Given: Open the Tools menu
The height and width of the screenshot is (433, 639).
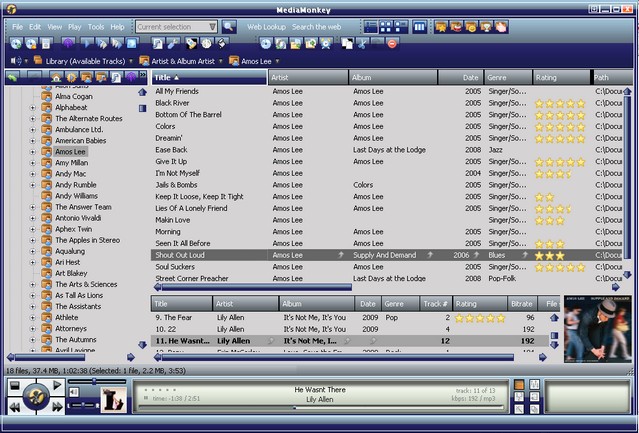Looking at the screenshot, I should pos(96,27).
